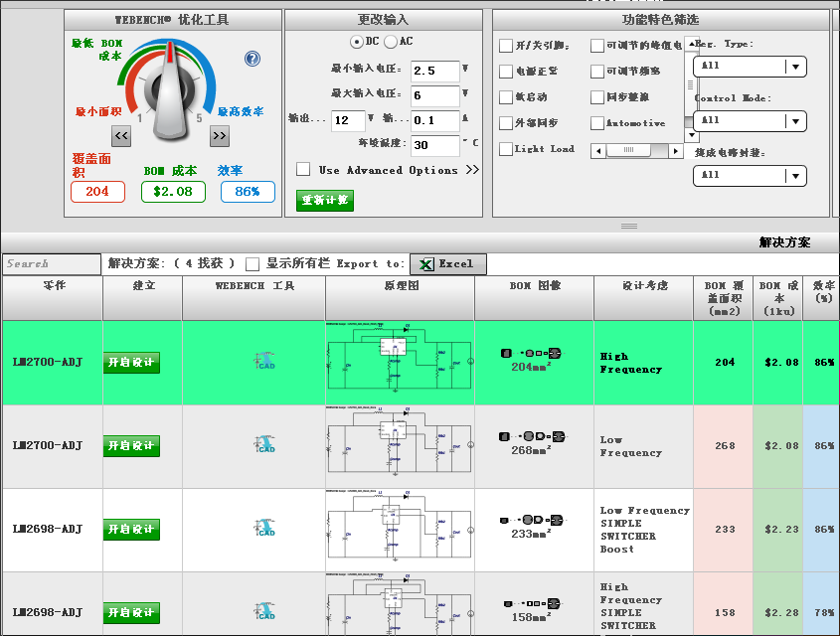Click the horizontal scrollbar right arrow
Image resolution: width=840 pixels, height=636 pixels.
[x=676, y=151]
